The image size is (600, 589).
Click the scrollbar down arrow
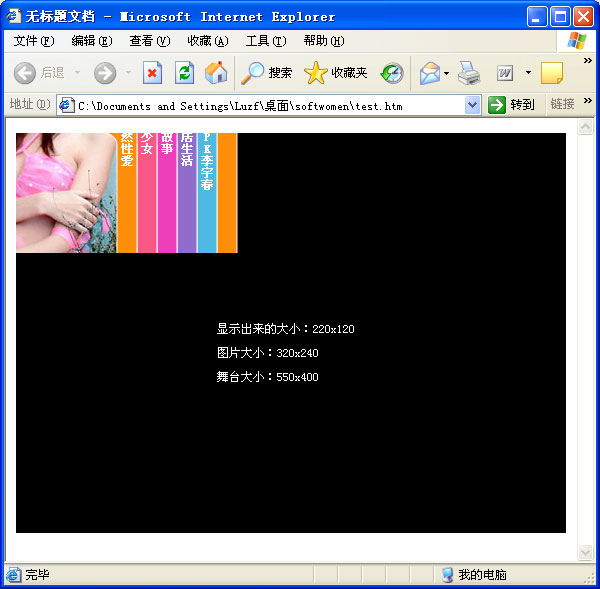coord(585,552)
